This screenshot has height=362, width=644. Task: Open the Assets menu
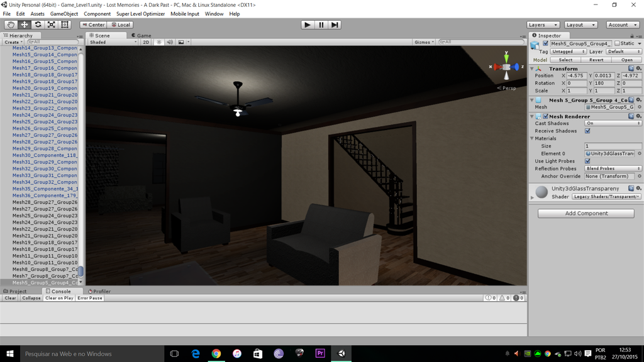37,14
